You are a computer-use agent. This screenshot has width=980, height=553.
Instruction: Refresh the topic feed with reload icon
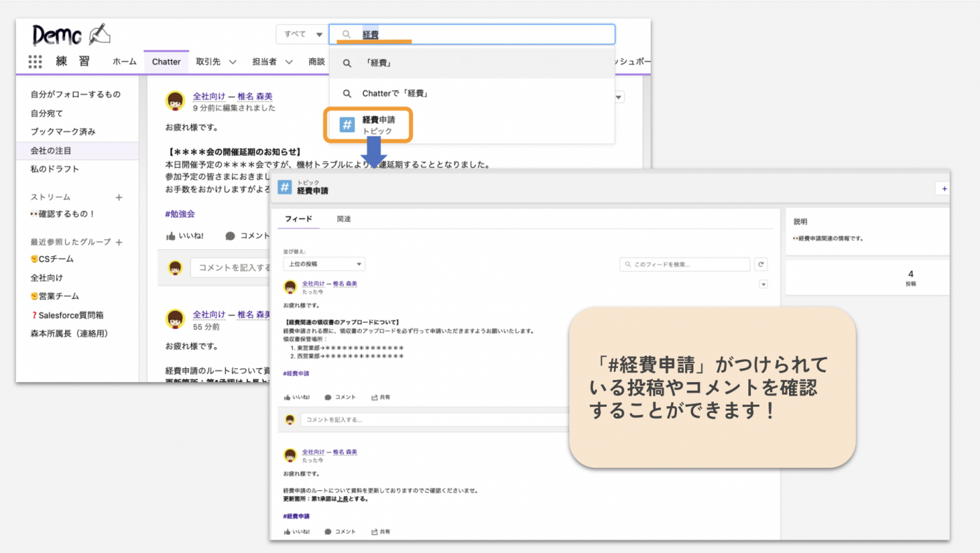coord(762,265)
